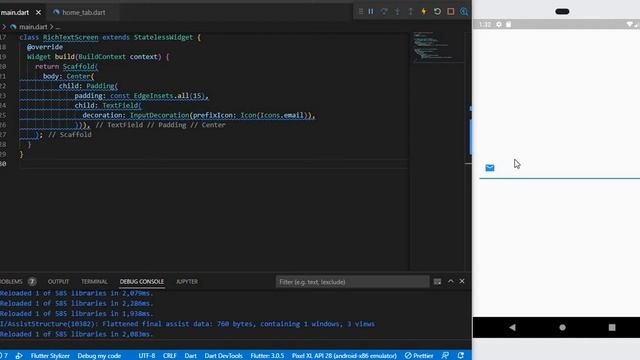This screenshot has height=360, width=640.
Task: Click the RichTextScreen class name
Action: (x=71, y=37)
